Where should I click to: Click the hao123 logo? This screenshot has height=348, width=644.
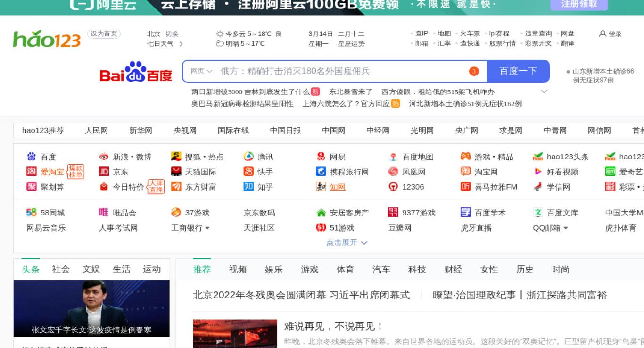pyautogui.click(x=47, y=40)
